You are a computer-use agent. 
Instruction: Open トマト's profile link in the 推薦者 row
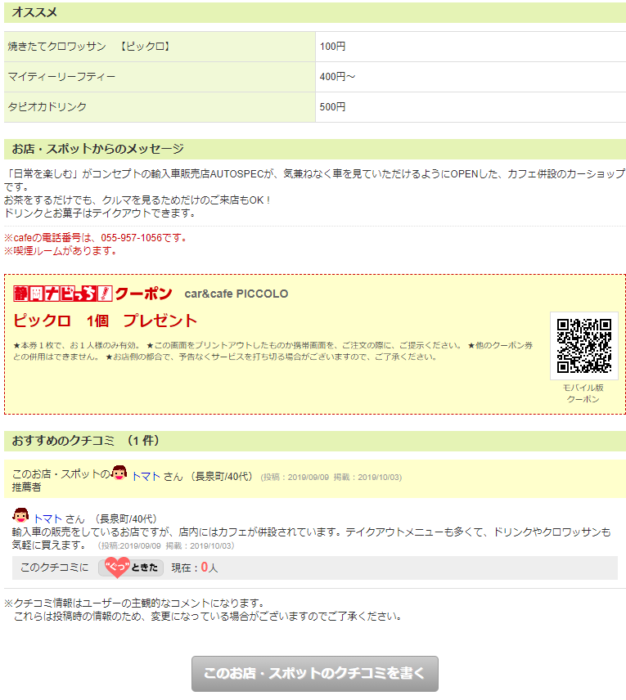click(146, 477)
